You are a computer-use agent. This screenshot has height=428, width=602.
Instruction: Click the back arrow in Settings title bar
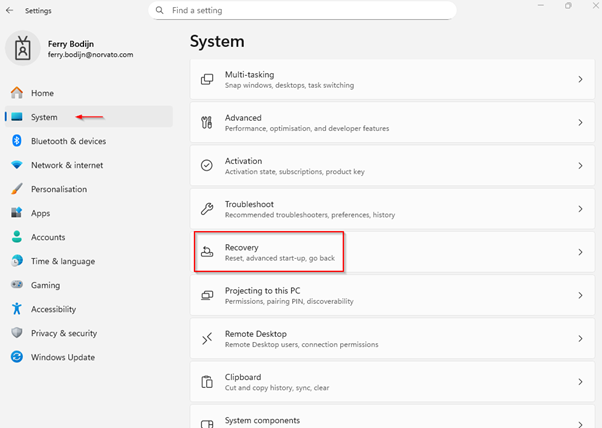(x=9, y=11)
